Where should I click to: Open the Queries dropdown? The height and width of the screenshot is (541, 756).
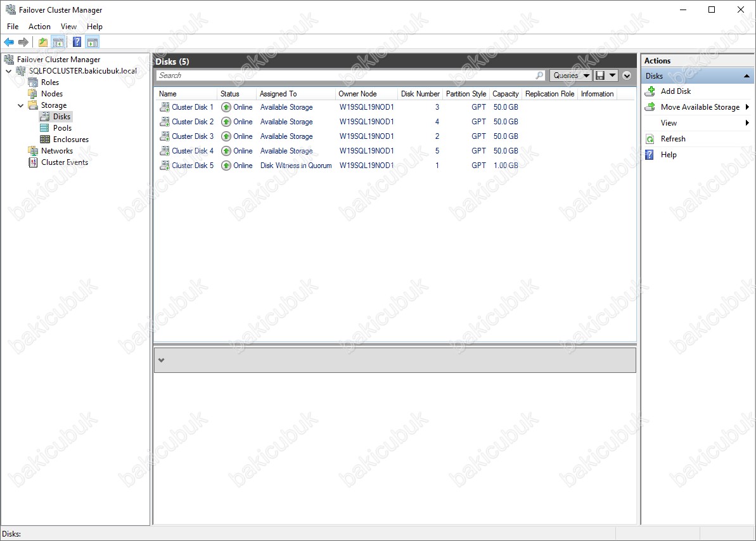coord(571,75)
